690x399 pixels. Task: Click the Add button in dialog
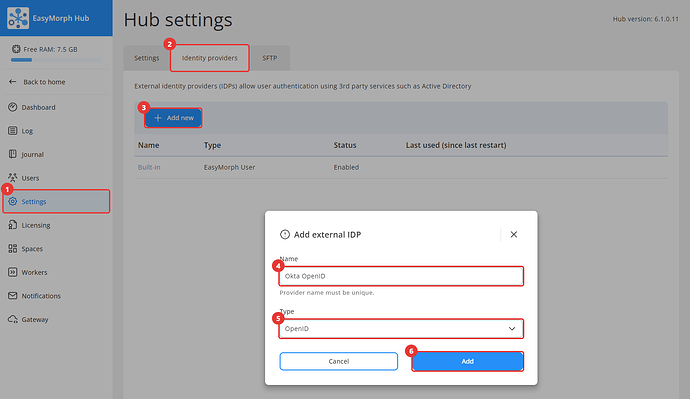click(467, 361)
